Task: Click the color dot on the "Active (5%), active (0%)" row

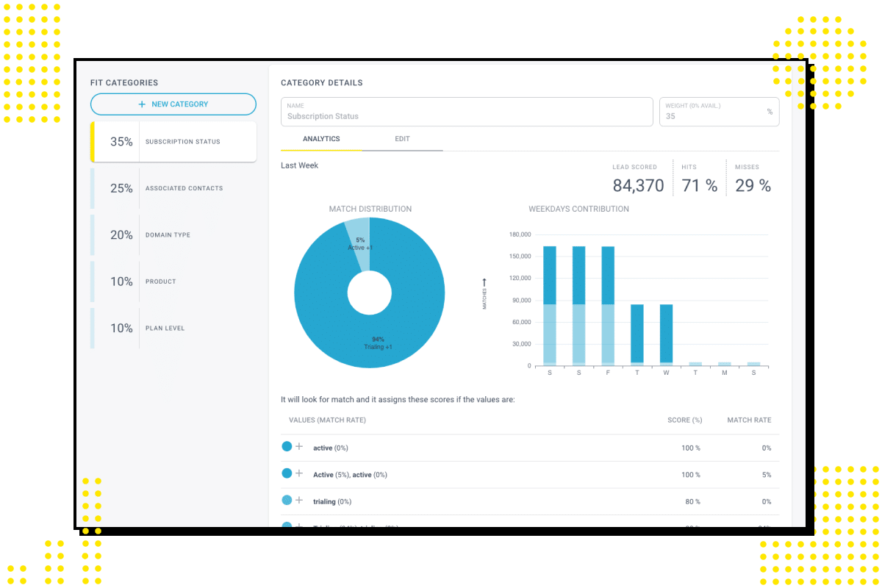Action: click(x=287, y=474)
